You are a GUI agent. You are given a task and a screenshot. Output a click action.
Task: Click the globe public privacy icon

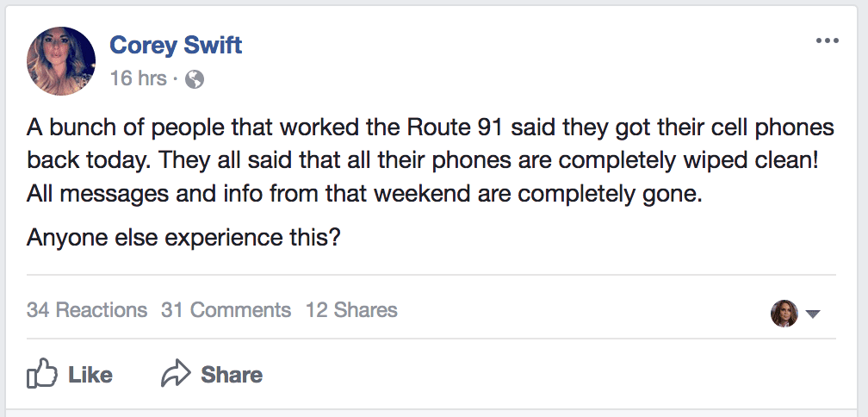pos(195,79)
